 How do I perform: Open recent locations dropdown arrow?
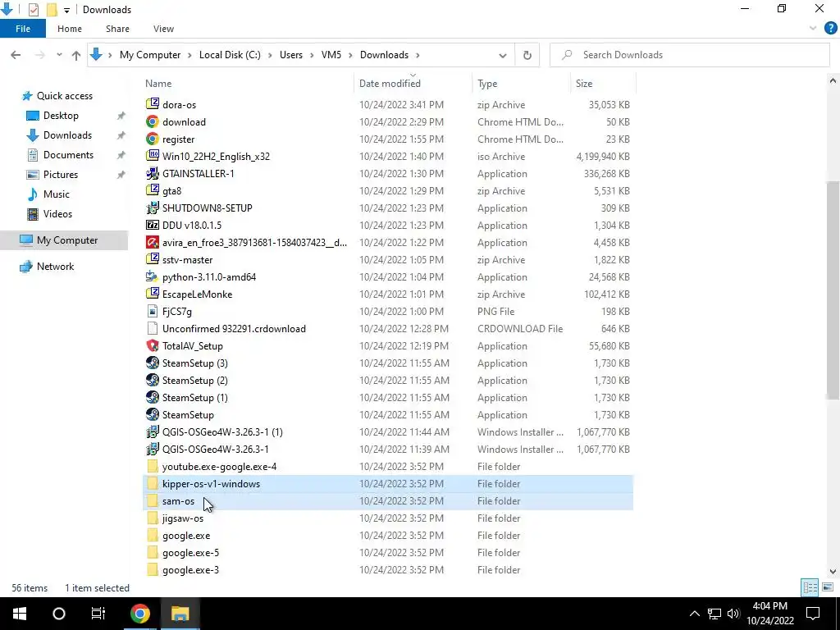pyautogui.click(x=59, y=55)
